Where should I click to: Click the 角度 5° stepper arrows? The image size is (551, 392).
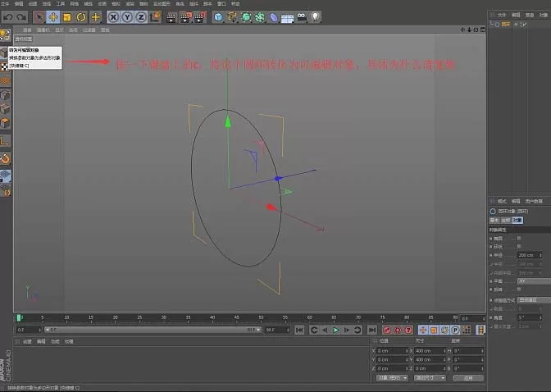540,317
